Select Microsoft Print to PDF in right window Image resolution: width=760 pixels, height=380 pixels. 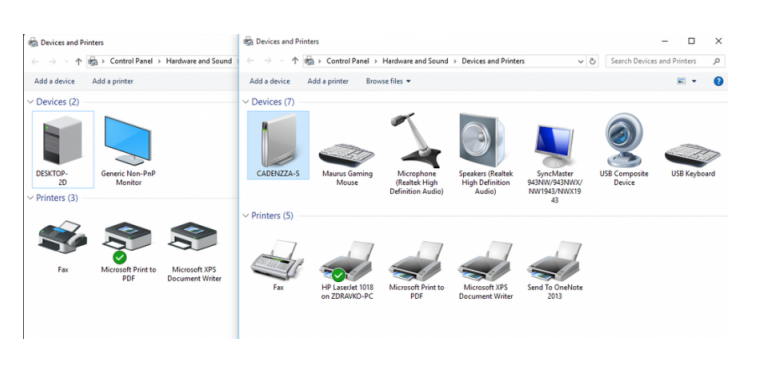(416, 270)
